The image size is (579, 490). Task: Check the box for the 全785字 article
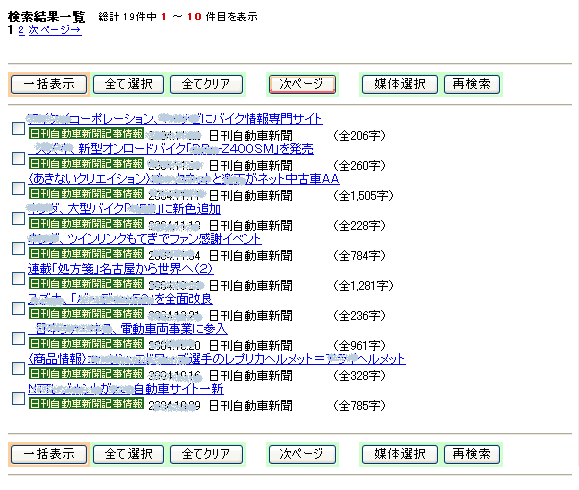[x=18, y=398]
